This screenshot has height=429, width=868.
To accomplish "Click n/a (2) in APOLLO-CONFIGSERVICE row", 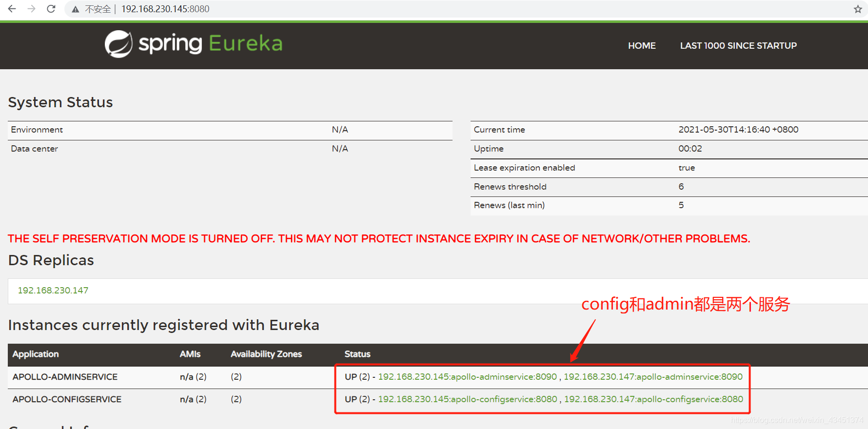I will point(193,399).
